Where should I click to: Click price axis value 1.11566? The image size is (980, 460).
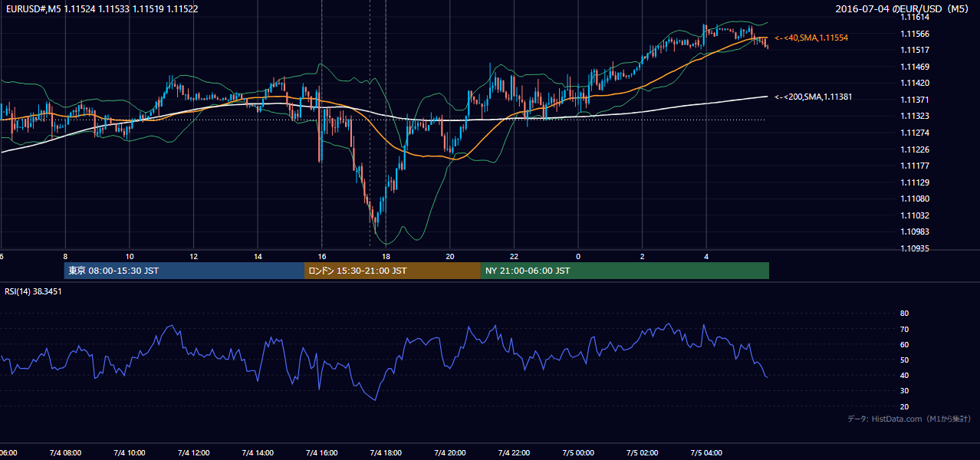coord(915,34)
